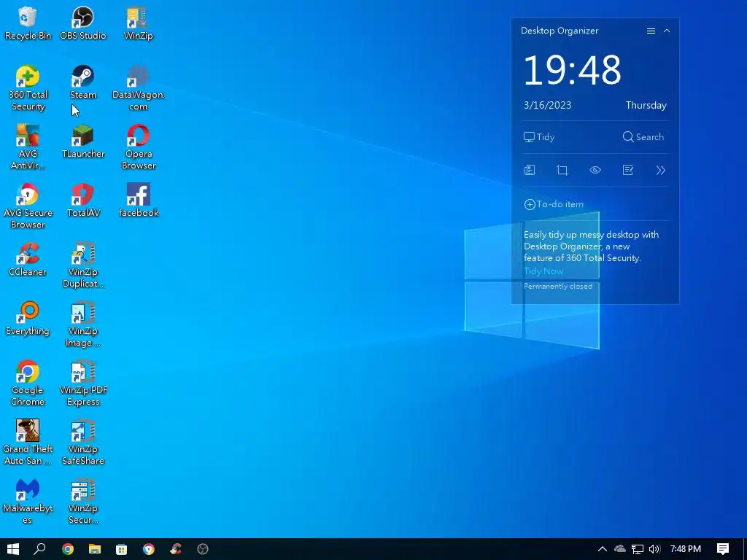Select the Malwarebytes desktop shortcut
The height and width of the screenshot is (560, 747).
(x=28, y=502)
